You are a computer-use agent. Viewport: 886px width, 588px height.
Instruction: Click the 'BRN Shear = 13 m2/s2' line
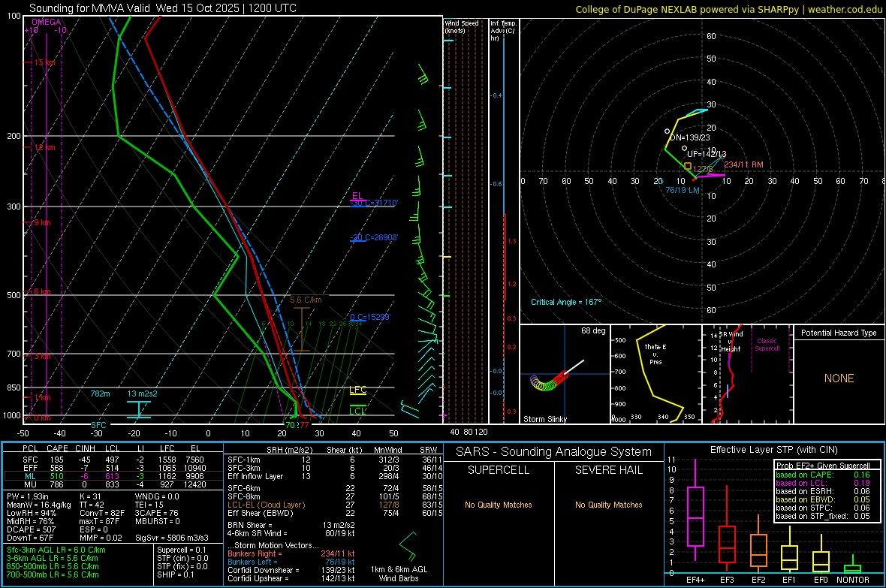(x=291, y=525)
